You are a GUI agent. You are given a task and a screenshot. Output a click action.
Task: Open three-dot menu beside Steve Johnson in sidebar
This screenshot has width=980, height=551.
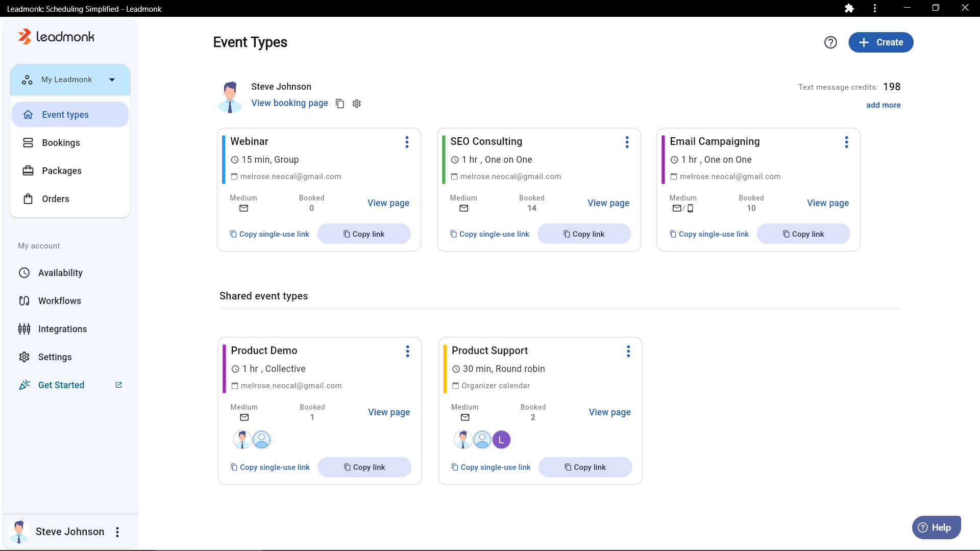pos(117,532)
